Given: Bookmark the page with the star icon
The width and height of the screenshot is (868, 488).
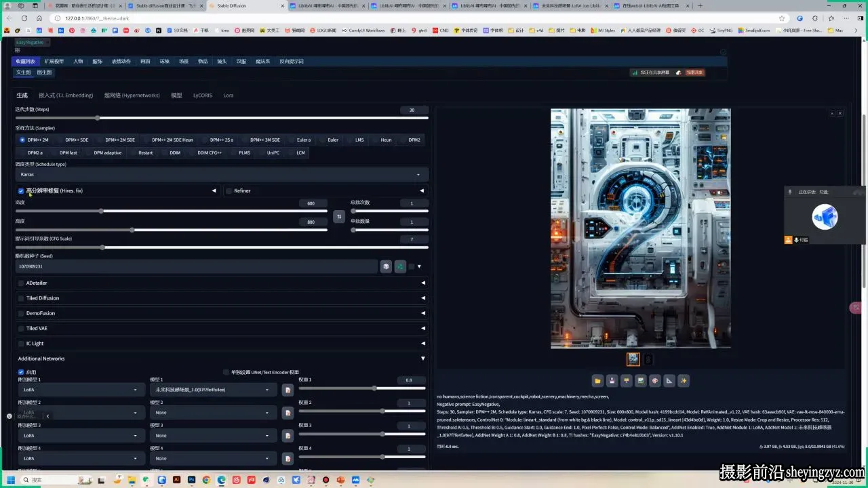Looking at the screenshot, I should [x=782, y=18].
